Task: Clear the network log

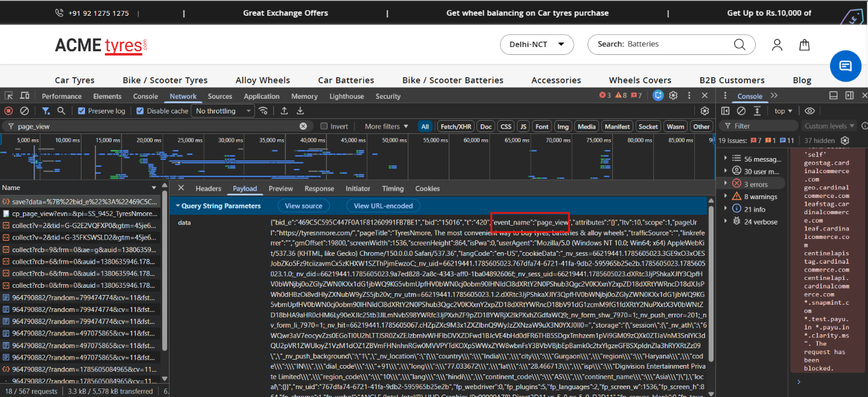Action: click(x=25, y=111)
